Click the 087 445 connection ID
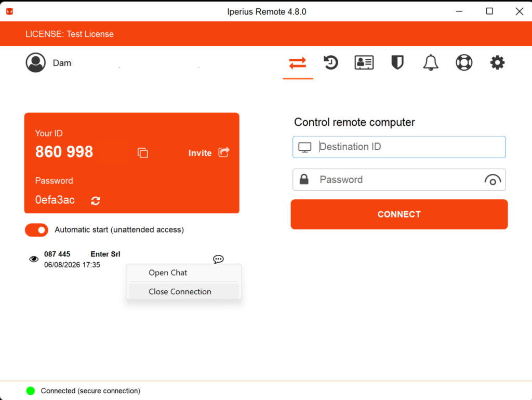This screenshot has height=400, width=532. pyautogui.click(x=57, y=254)
